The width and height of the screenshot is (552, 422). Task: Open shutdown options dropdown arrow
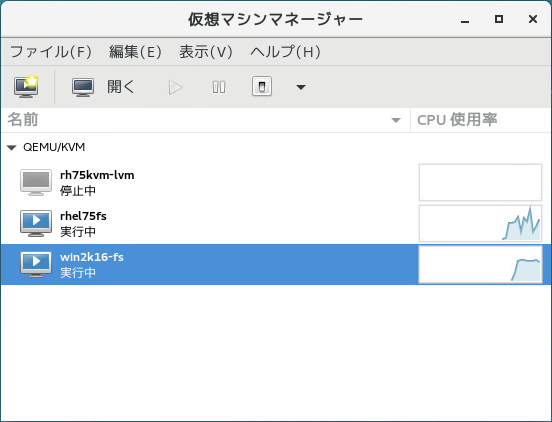(x=301, y=87)
